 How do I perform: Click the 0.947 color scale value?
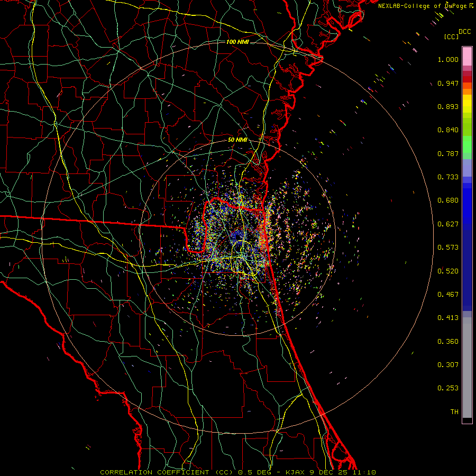[x=448, y=83]
